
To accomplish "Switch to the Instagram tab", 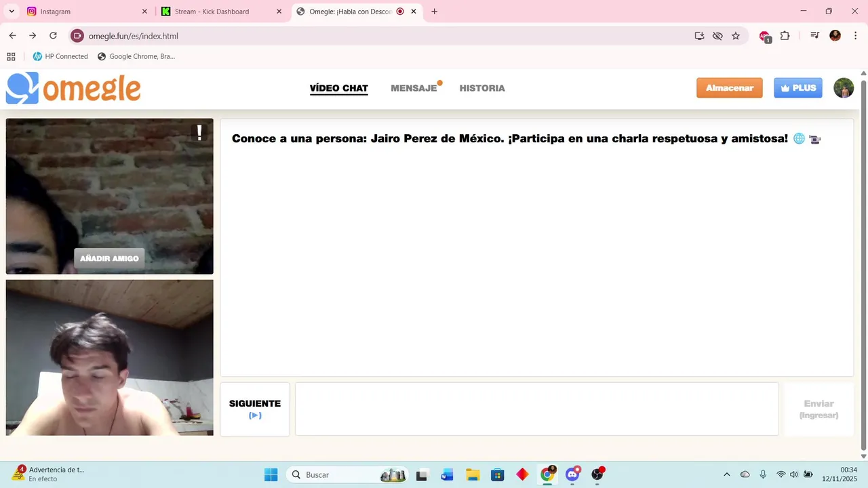I will (x=87, y=12).
